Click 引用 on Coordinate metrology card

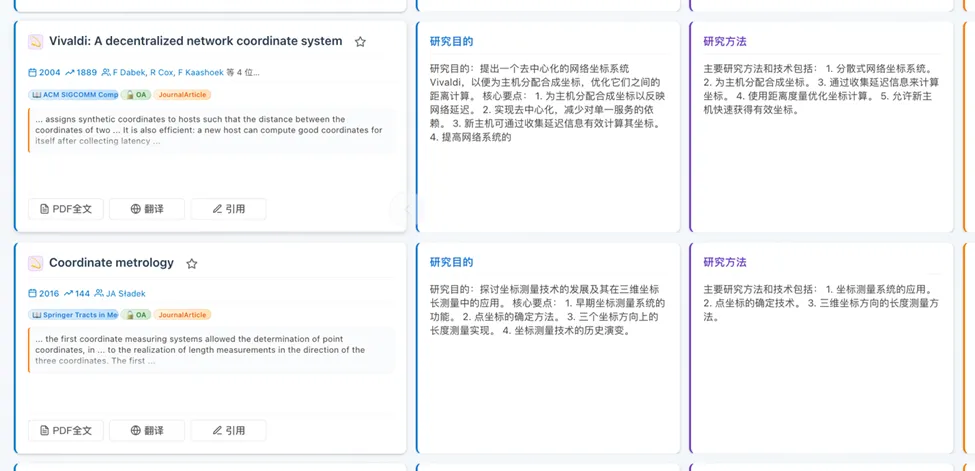[x=228, y=431]
